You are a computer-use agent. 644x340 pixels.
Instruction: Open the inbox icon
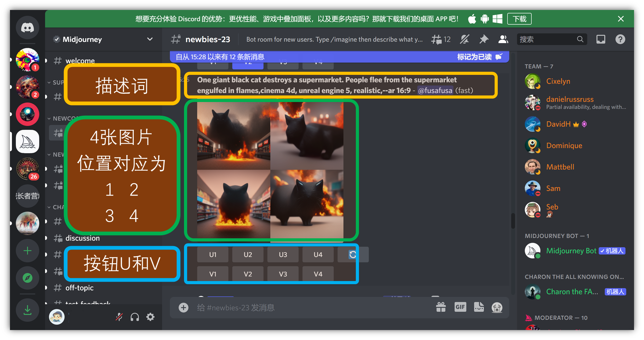coord(601,39)
